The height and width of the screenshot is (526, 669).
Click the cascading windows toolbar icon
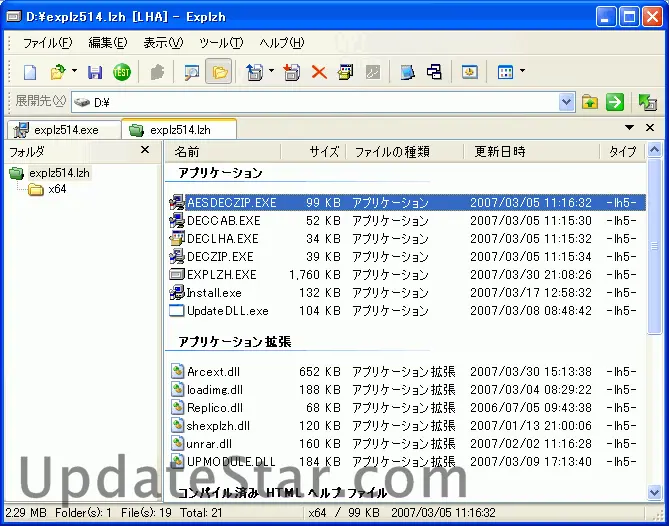point(434,72)
